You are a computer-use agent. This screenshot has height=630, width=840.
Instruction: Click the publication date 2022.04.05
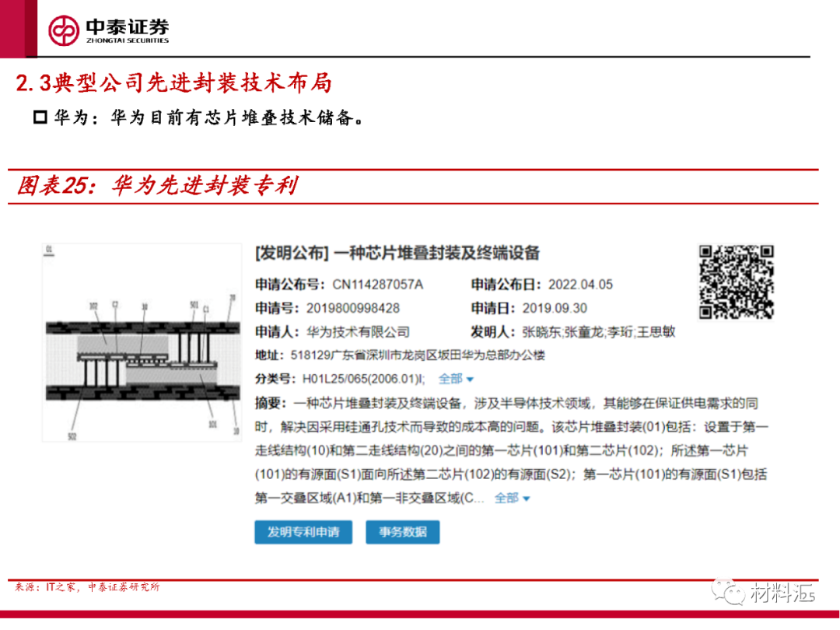[581, 285]
